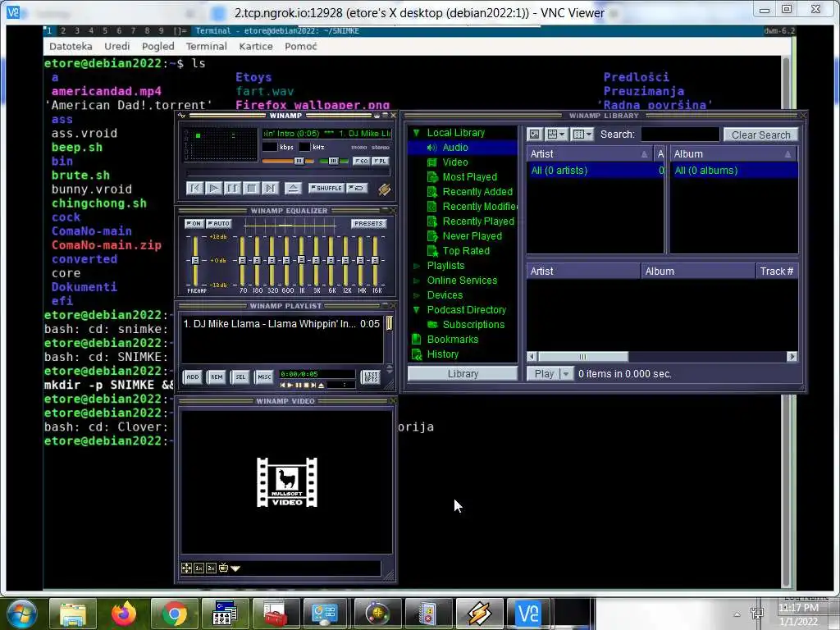Toggle Shuffle in Winamp main window
The image size is (840, 630).
(326, 188)
